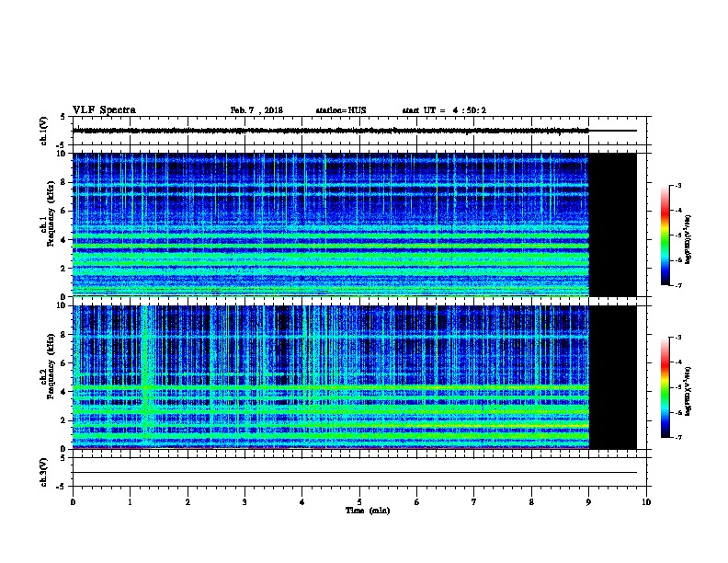Viewport: 728px width, 563px height.
Task: Click the "5" tick on ch.1(V) axis
Action: pos(63,117)
